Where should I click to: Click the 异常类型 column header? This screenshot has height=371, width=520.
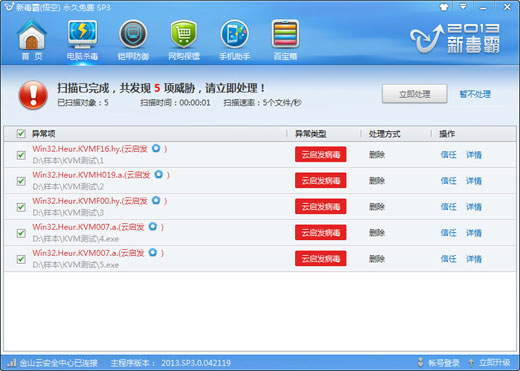[x=310, y=134]
